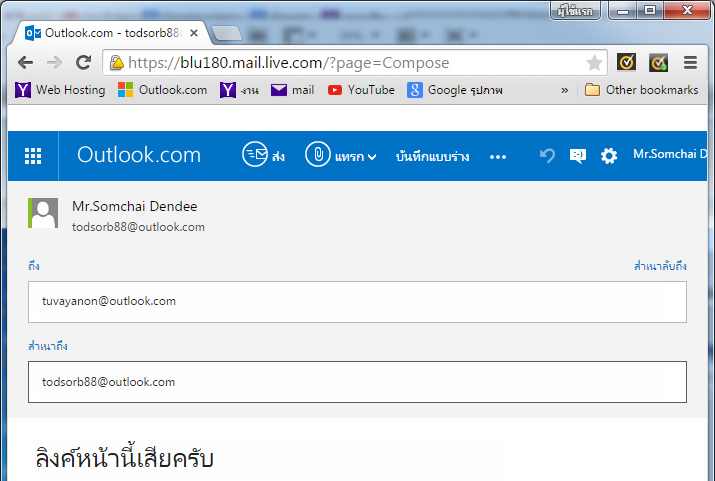
Task: Click save draft (บันทึกแบบร่าง)
Action: (432, 156)
